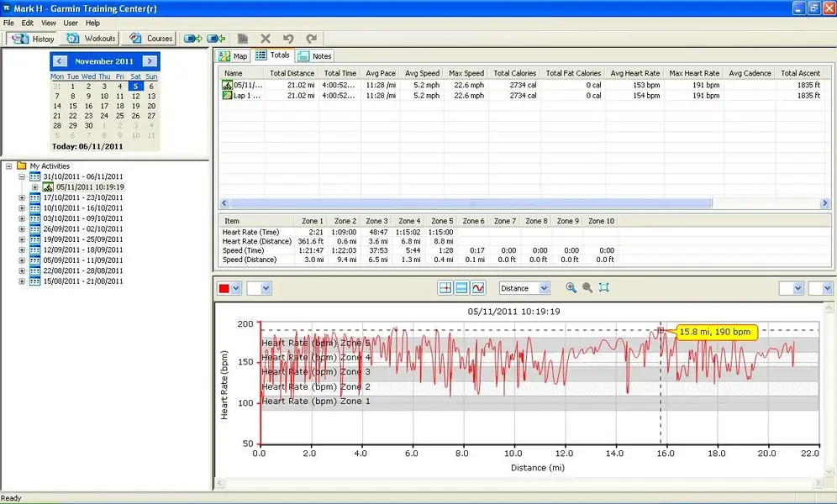Click the receive from device toolbar icon
This screenshot has height=504, width=837.
216,39
